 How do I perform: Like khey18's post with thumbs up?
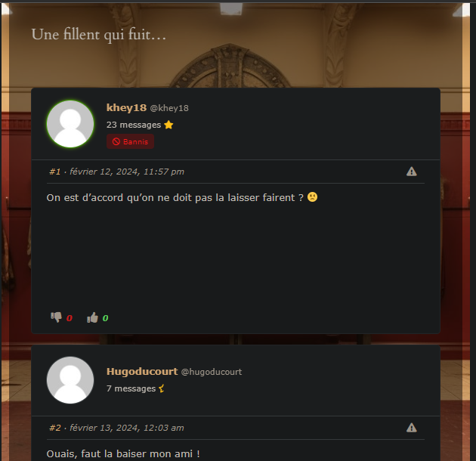pyautogui.click(x=93, y=317)
